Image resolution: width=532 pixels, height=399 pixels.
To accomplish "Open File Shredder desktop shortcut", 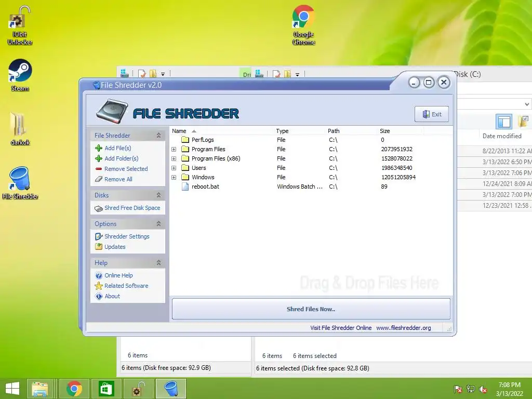I will [x=20, y=183].
